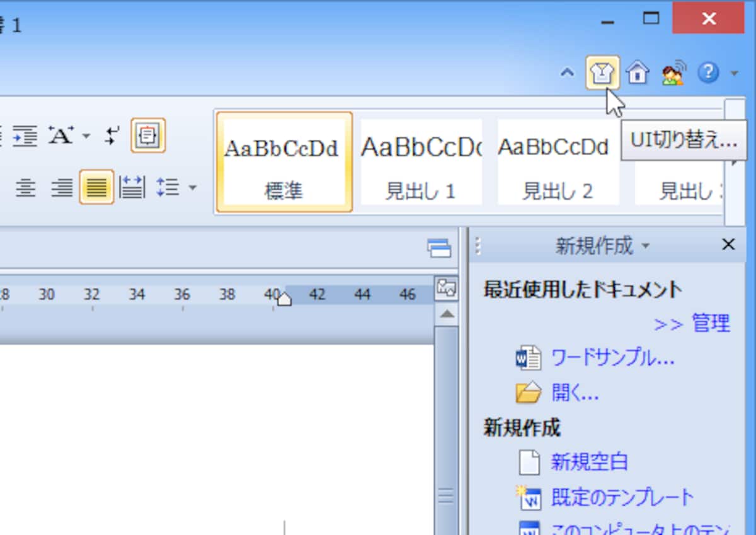Apply the 見出し 1 style

pyautogui.click(x=421, y=162)
